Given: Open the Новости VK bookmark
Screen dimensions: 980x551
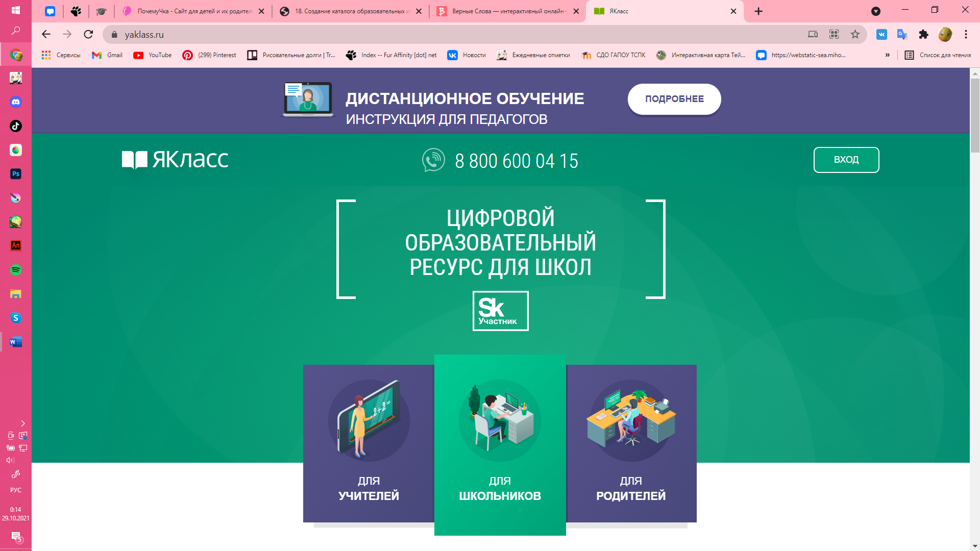Looking at the screenshot, I should coord(467,55).
